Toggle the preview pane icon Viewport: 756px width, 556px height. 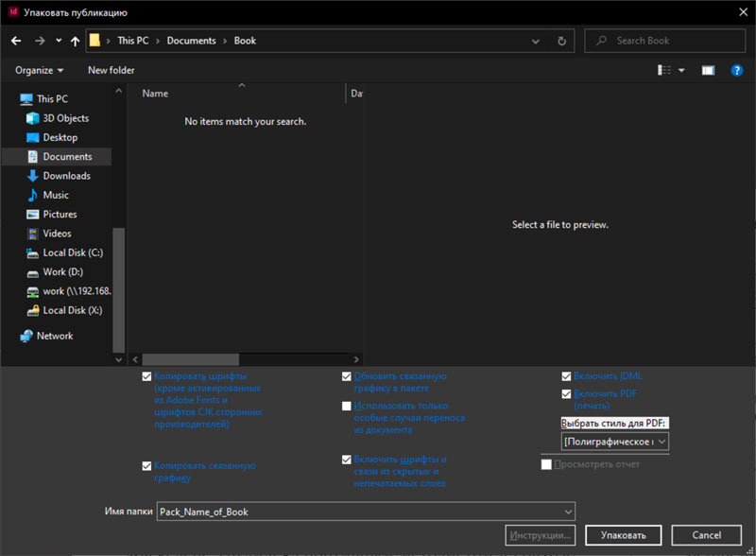point(708,70)
